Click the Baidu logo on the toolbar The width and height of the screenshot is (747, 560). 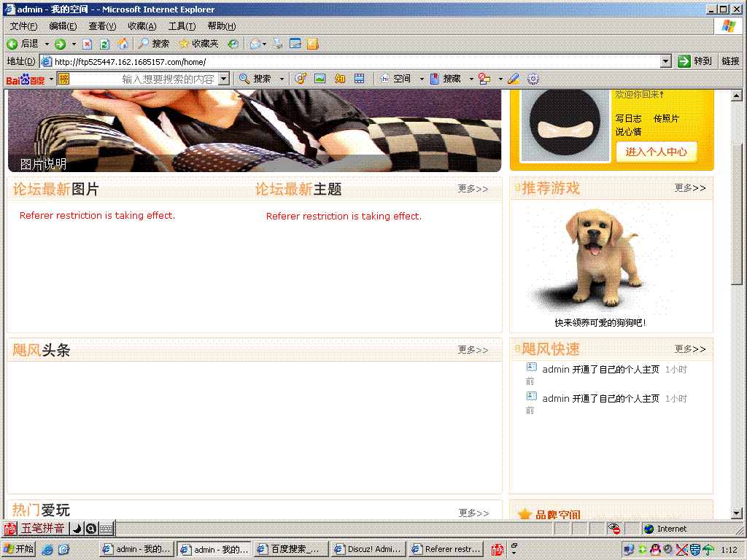26,79
